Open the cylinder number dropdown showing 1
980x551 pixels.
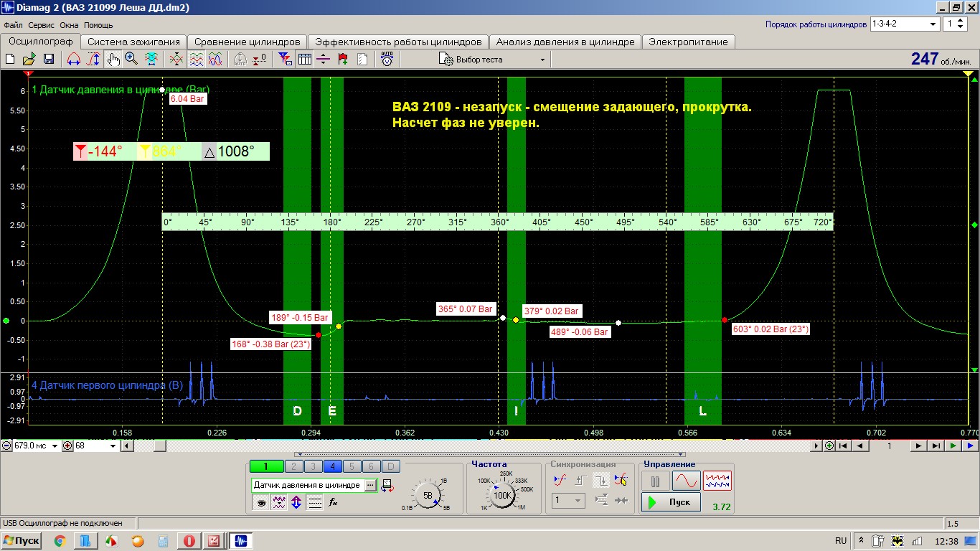tap(955, 24)
